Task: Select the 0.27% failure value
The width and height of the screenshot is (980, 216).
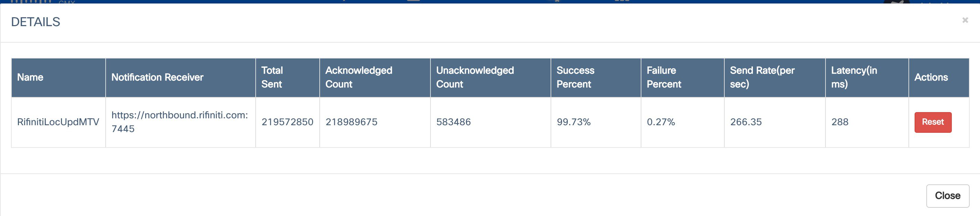Action: pos(661,122)
